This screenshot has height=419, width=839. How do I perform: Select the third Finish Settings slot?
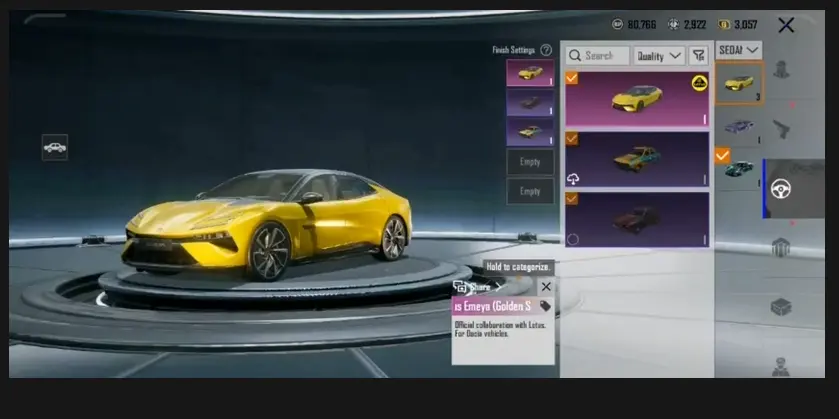point(530,132)
